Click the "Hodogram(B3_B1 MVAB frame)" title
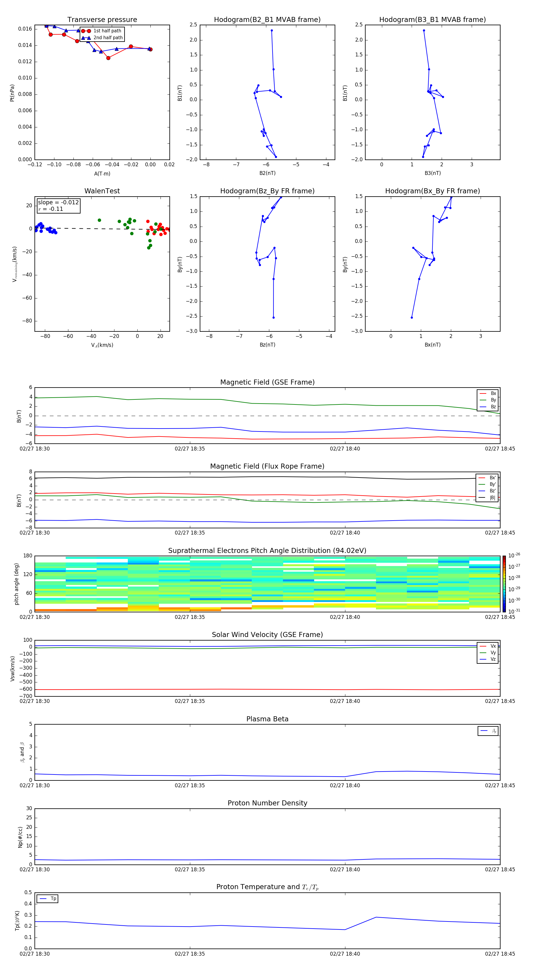The width and height of the screenshot is (535, 980). pos(432,20)
